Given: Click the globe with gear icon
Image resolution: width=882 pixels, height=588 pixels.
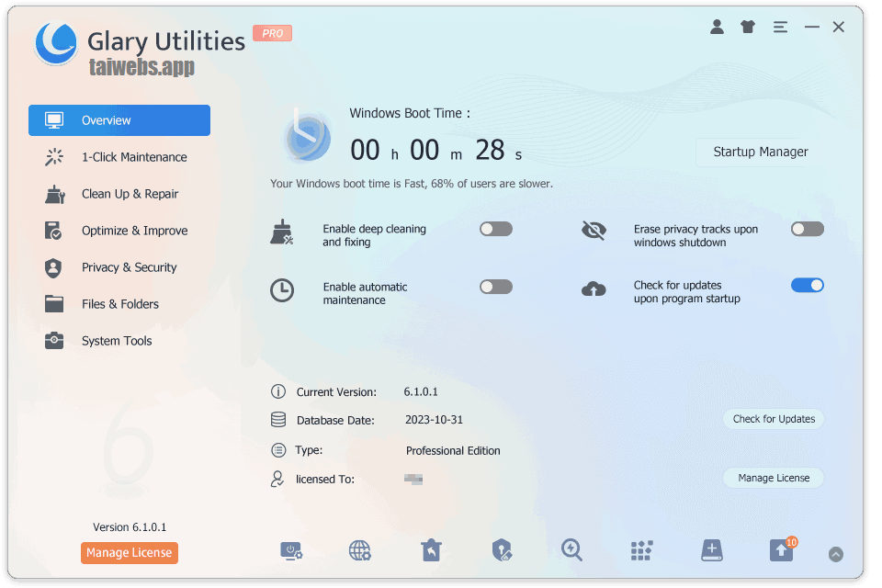Looking at the screenshot, I should click(x=360, y=551).
